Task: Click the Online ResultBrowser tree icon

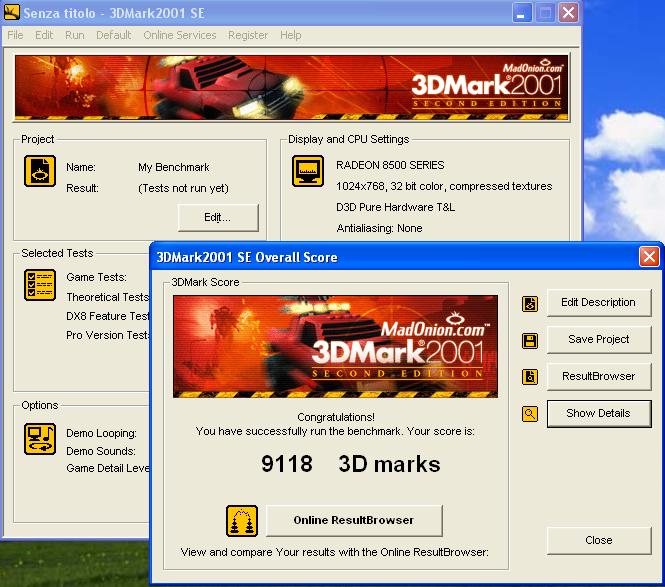Action: (x=242, y=521)
